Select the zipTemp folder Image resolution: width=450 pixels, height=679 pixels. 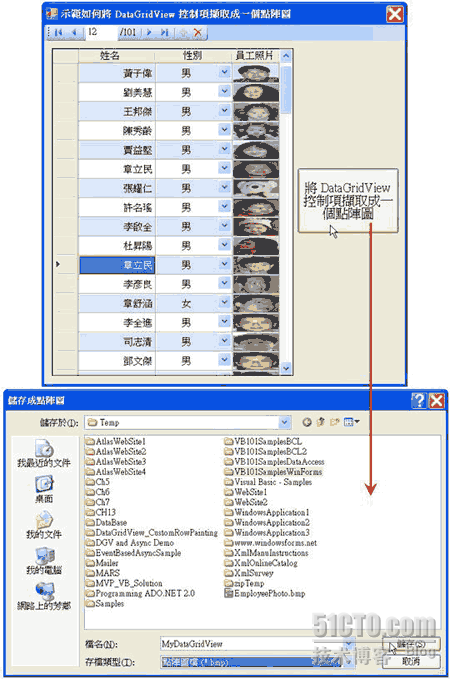[x=244, y=583]
